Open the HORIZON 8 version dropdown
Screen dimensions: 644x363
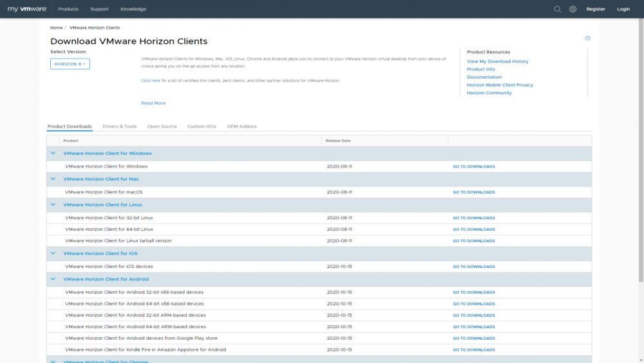[70, 64]
